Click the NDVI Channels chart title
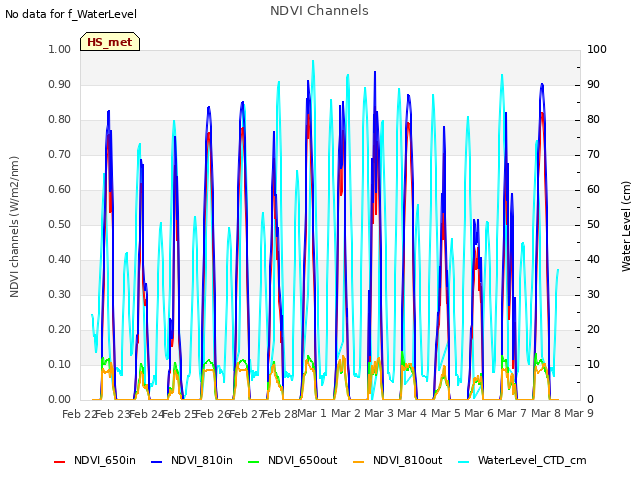The image size is (640, 480). (x=319, y=11)
